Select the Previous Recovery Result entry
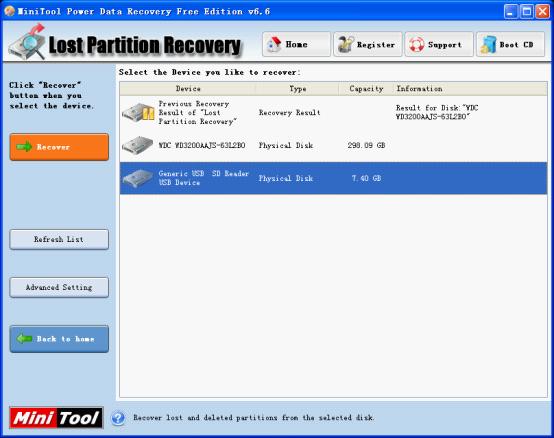Viewport: 554px width, 438px height. (333, 113)
